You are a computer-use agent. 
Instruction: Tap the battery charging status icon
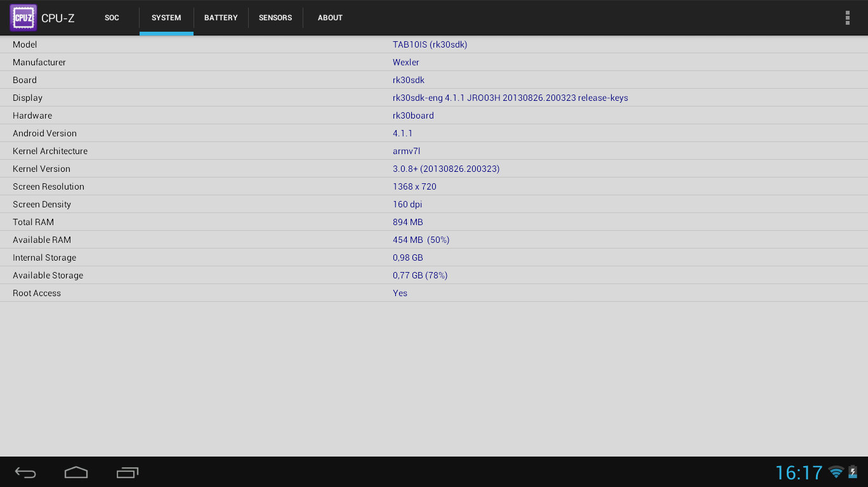[853, 472]
